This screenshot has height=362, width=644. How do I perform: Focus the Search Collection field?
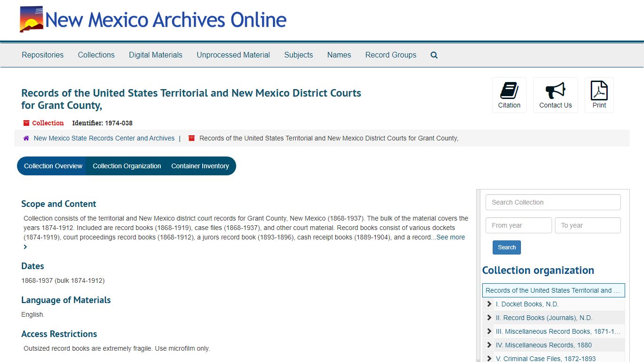click(553, 202)
